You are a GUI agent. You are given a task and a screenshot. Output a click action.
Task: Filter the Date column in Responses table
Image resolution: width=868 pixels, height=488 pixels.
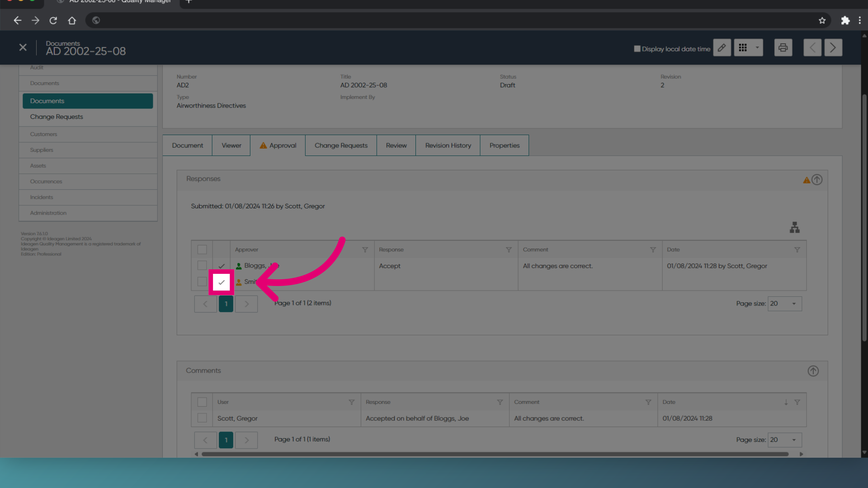797,250
